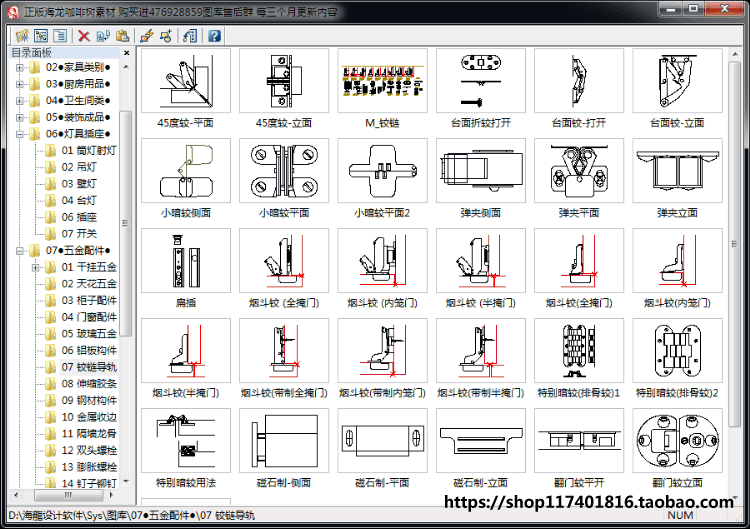Click the red X delete icon
This screenshot has width=750, height=529.
(84, 36)
